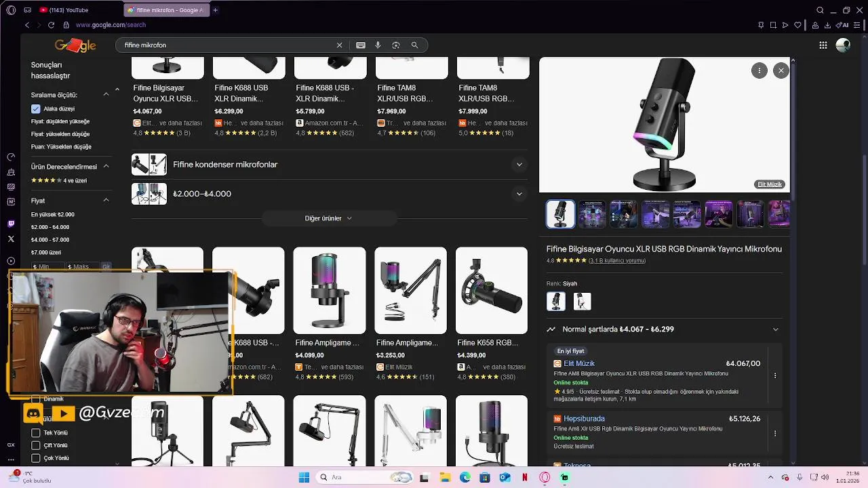Sort by Puan: Yüksekten düşüğe
Viewport: 868px width, 488px height.
point(61,146)
